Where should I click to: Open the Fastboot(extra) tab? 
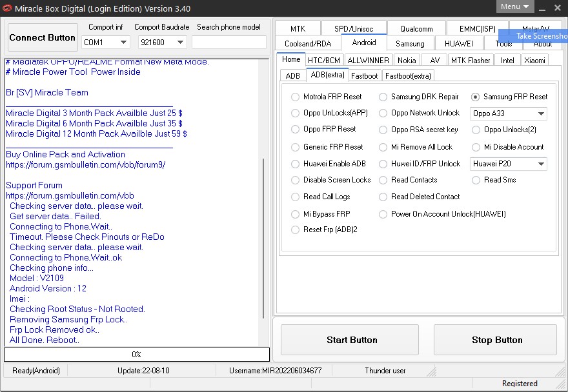(x=408, y=75)
